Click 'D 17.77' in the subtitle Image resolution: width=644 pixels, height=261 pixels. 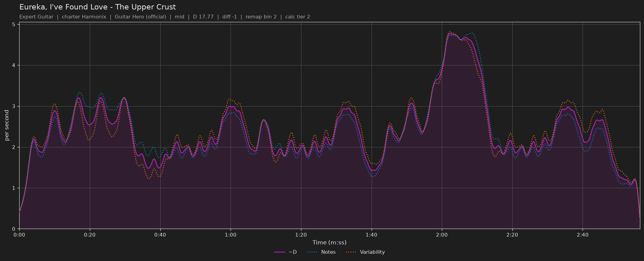click(x=203, y=17)
